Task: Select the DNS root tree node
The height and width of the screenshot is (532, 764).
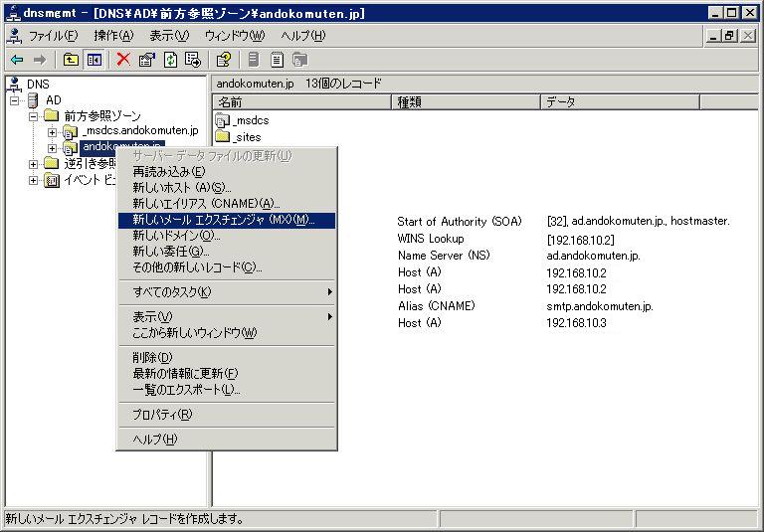Action: click(38, 85)
